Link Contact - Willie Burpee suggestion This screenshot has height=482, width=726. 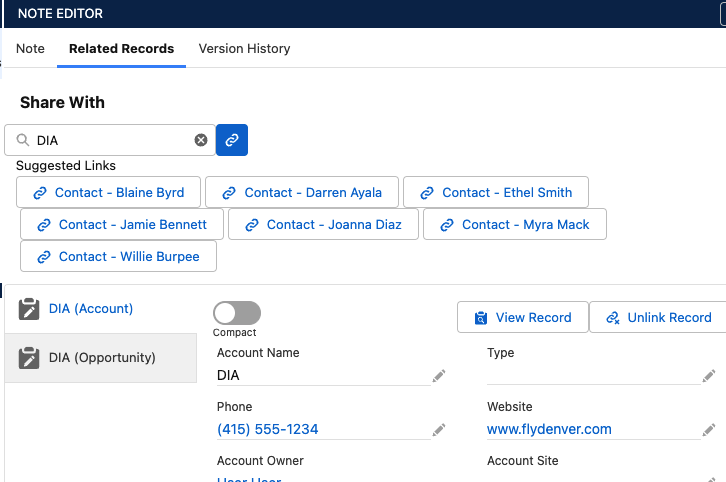[118, 256]
